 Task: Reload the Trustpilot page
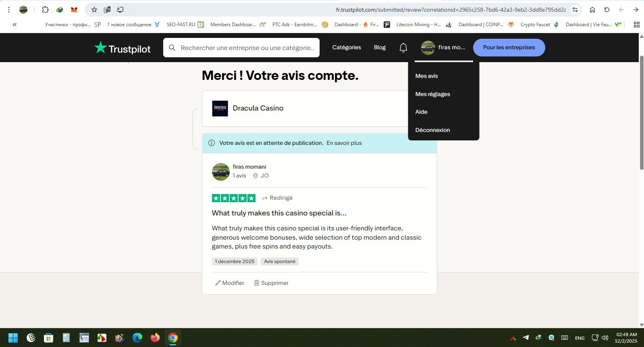(607, 10)
